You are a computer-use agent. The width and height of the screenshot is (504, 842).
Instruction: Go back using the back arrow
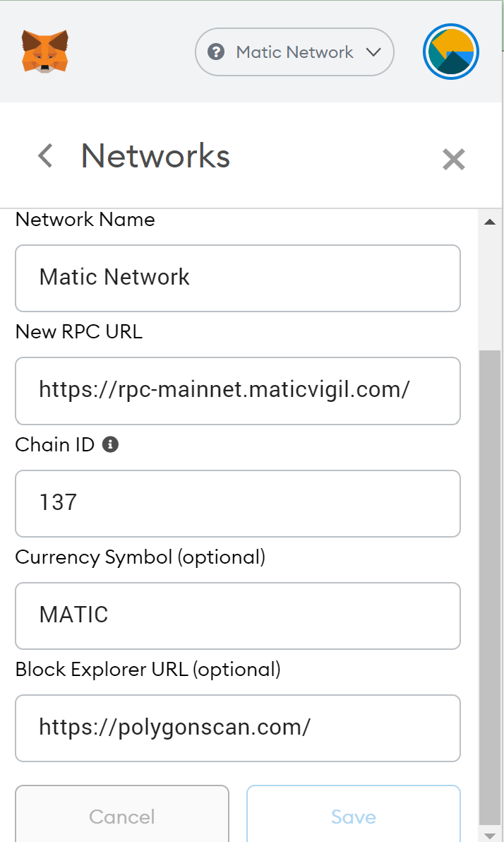click(x=44, y=155)
